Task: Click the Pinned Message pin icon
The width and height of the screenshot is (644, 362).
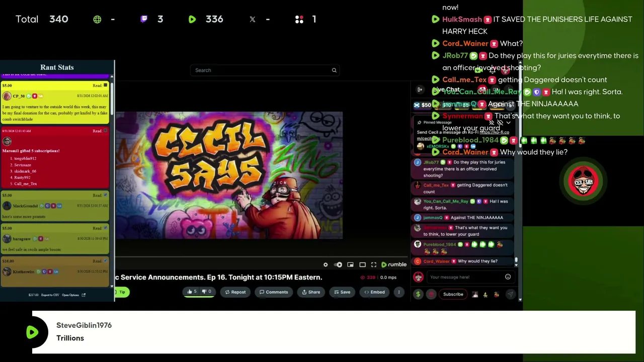Action: pyautogui.click(x=419, y=123)
